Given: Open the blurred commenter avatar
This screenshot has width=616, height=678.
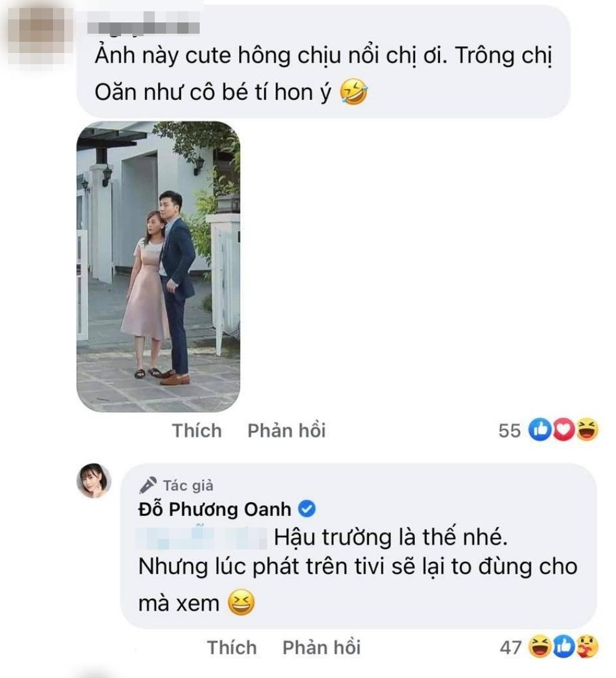Looking at the screenshot, I should pyautogui.click(x=40, y=35).
